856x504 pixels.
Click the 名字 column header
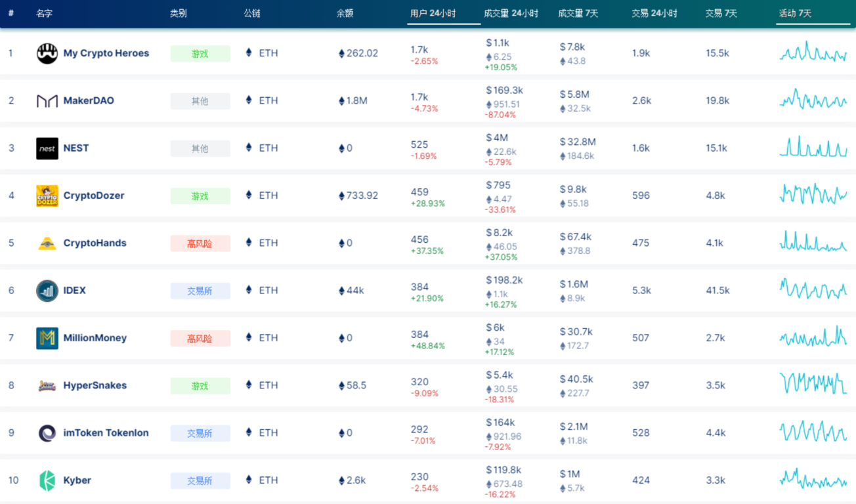click(x=45, y=13)
